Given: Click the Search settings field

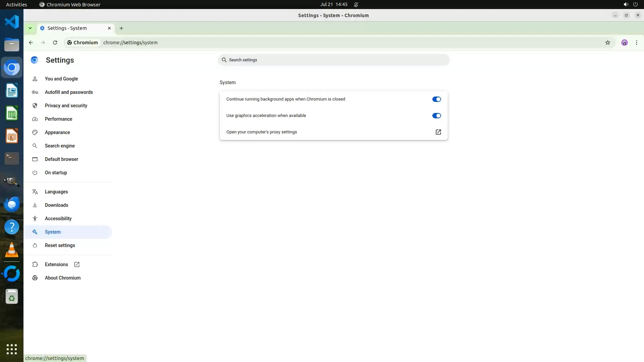Looking at the screenshot, I should click(333, 60).
